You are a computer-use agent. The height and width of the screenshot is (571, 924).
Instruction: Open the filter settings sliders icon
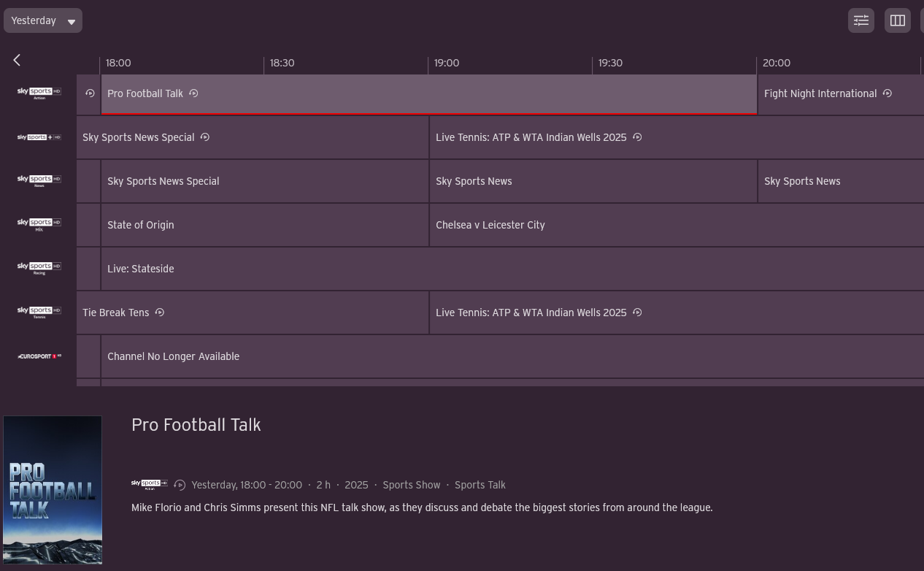[861, 20]
